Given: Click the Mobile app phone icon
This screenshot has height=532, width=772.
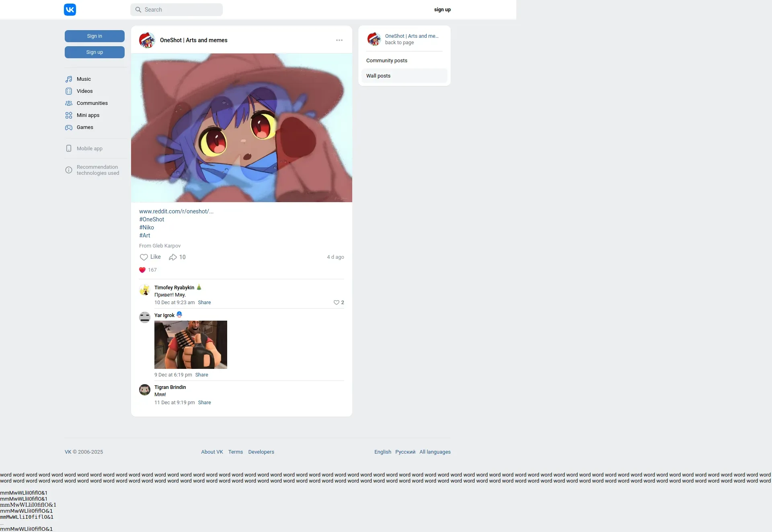Looking at the screenshot, I should point(69,149).
